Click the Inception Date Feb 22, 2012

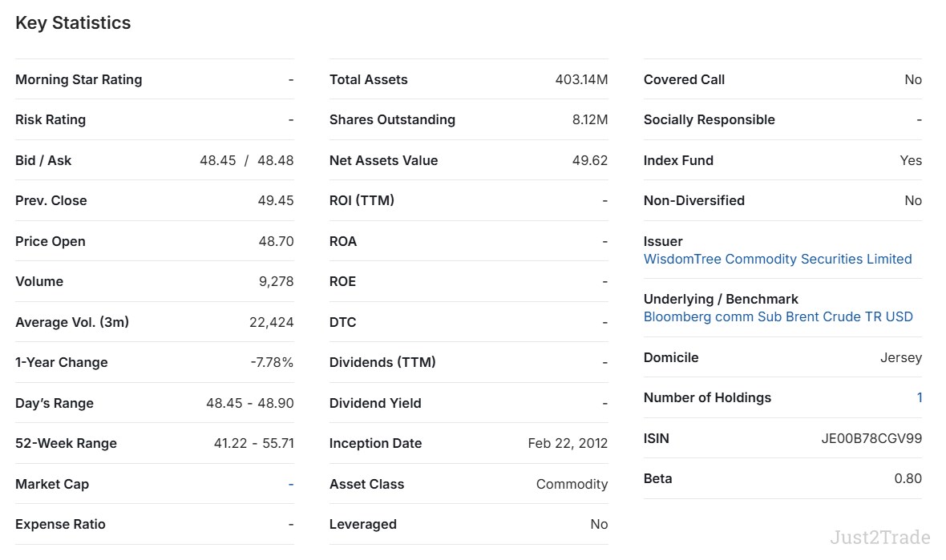coord(567,443)
